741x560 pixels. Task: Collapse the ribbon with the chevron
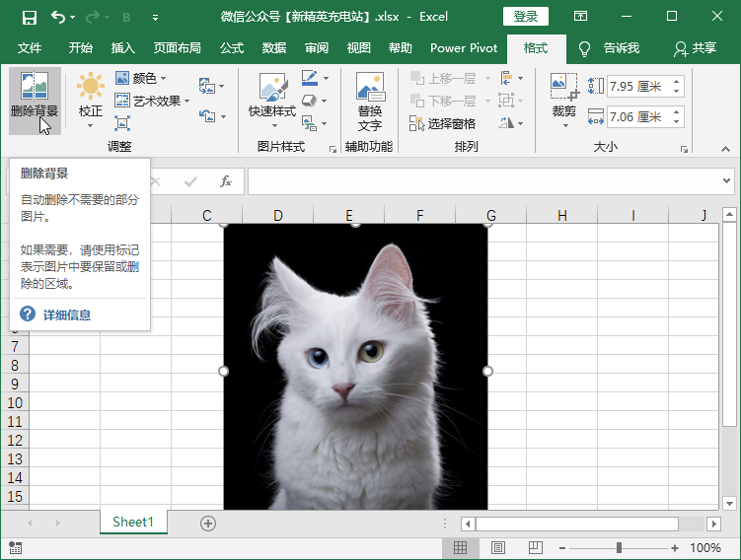(725, 149)
